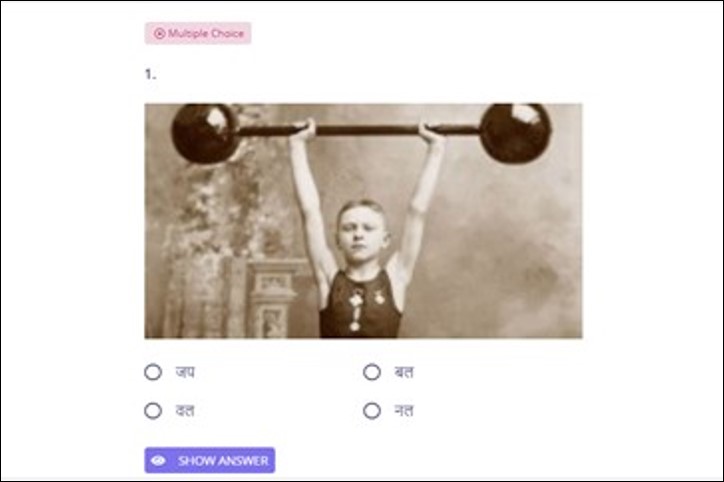
Task: Click the barbell bar between the hands
Action: tap(368, 130)
